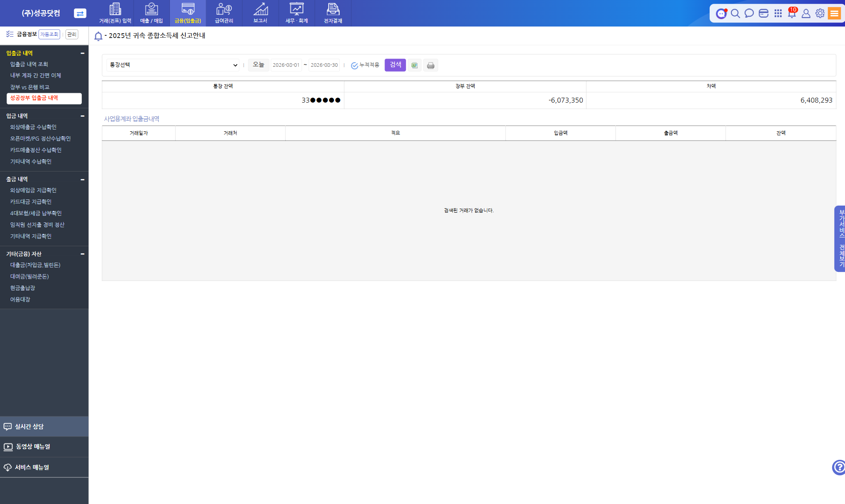Collapse the 기타(금융) 자산 section
Image resolution: width=845 pixels, height=504 pixels.
(82, 254)
